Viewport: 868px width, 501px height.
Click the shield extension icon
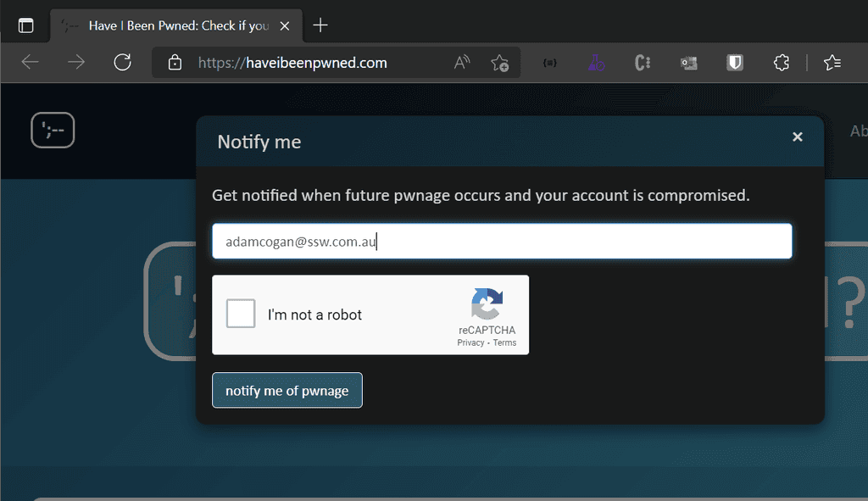click(733, 62)
